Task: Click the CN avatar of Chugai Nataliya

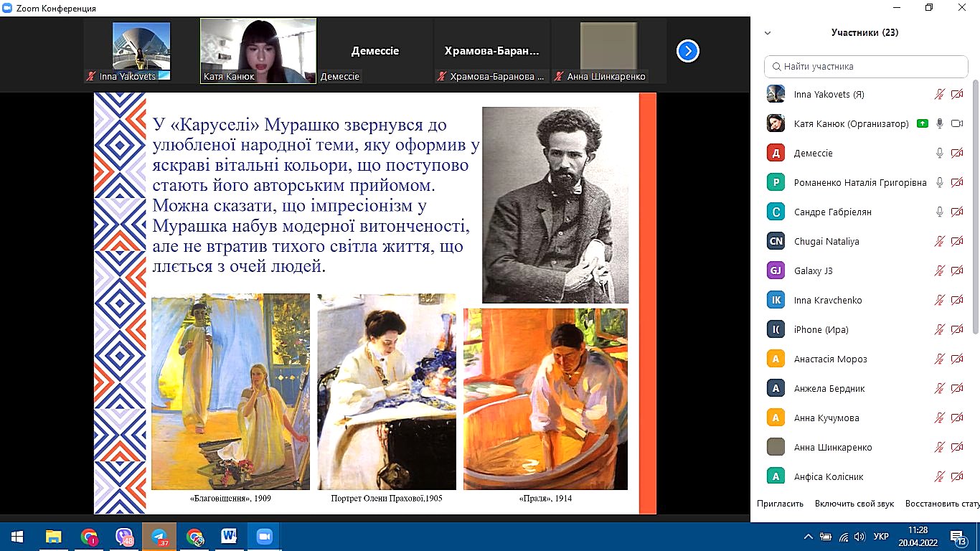Action: pyautogui.click(x=776, y=241)
